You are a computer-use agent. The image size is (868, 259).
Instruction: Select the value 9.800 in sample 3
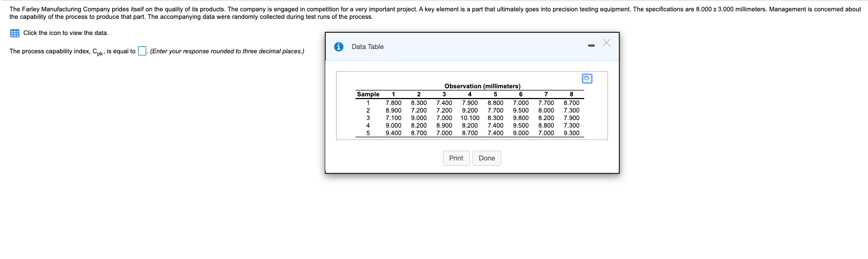pyautogui.click(x=521, y=118)
